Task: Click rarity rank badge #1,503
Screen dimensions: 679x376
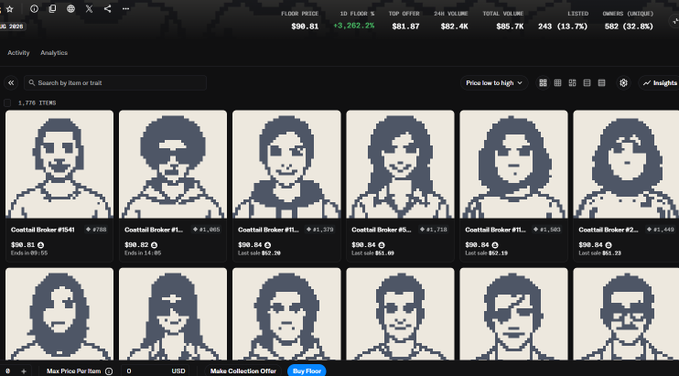Action: (x=546, y=230)
